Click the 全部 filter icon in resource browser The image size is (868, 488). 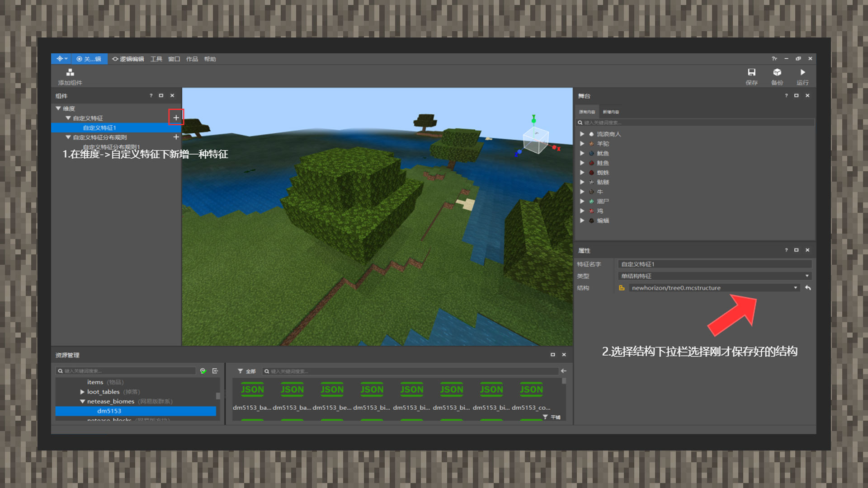click(241, 371)
